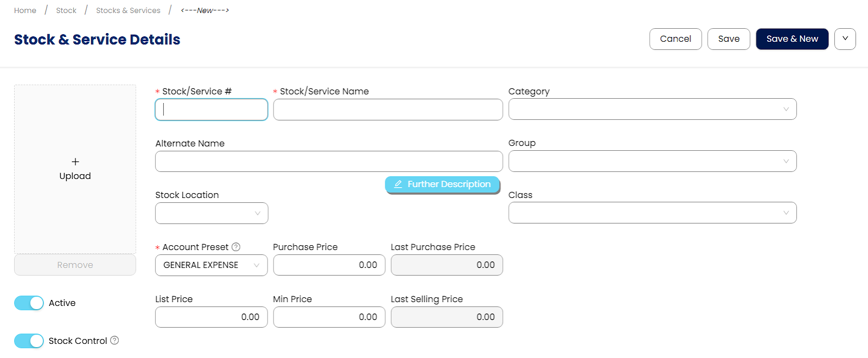Screen dimensions: 868x358
Task: Open Further Description editor button
Action: click(443, 184)
